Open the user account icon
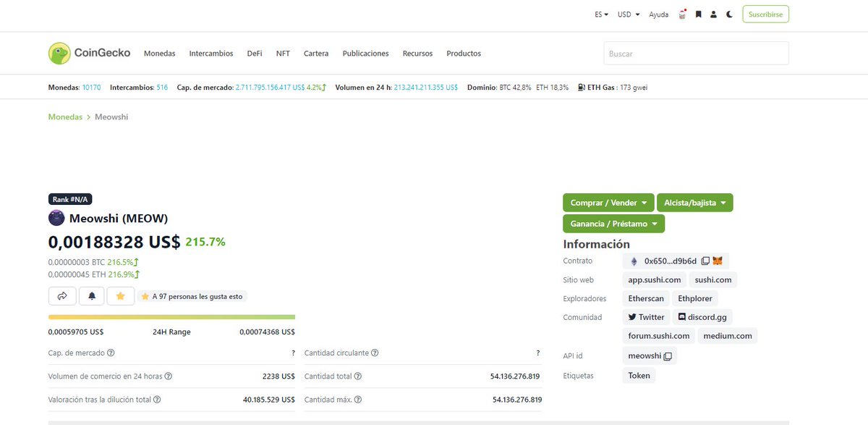Screen dimensions: 868x425 tap(714, 14)
